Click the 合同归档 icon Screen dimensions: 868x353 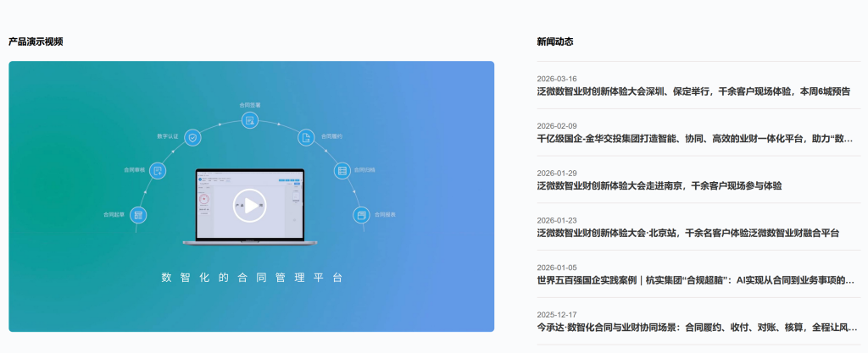(x=342, y=170)
